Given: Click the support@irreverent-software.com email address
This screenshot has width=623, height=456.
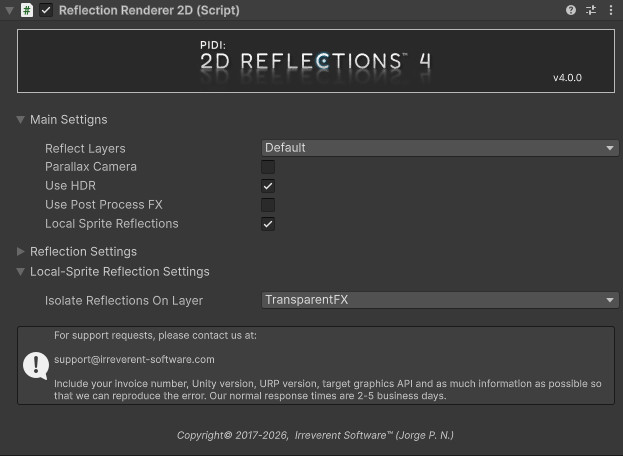Looking at the screenshot, I should (134, 359).
